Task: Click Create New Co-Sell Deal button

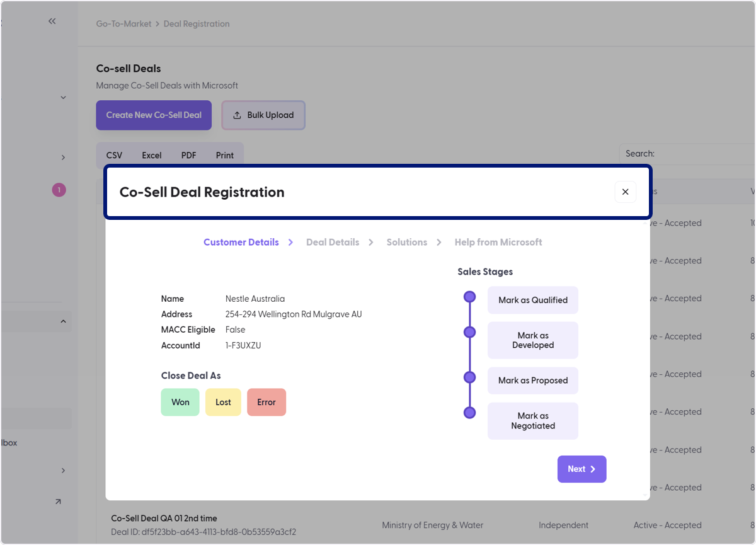Action: point(154,115)
